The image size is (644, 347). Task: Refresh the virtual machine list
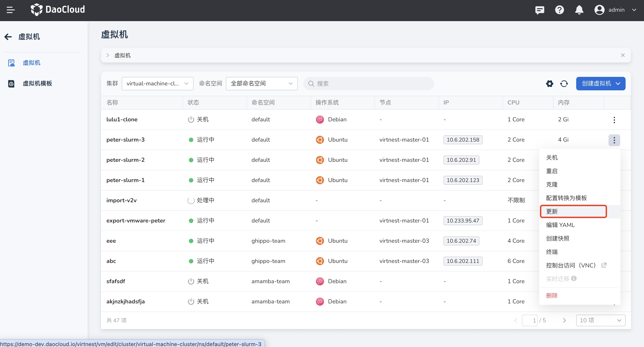pyautogui.click(x=564, y=84)
